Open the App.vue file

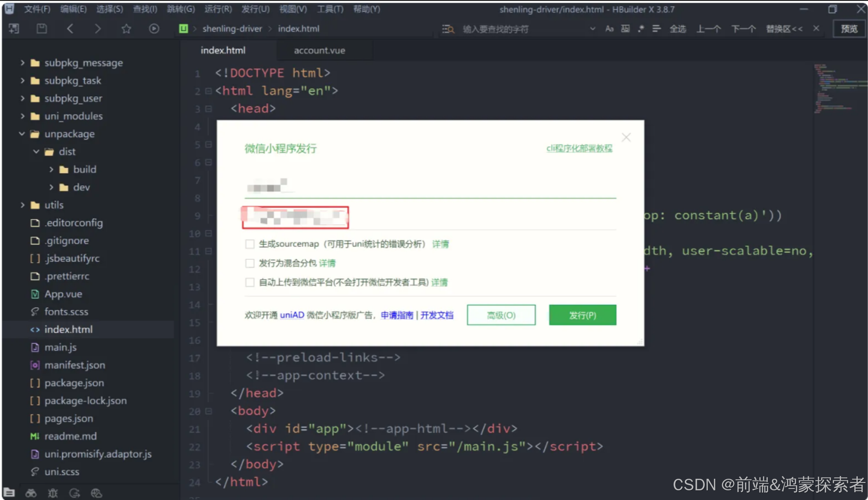click(x=63, y=294)
